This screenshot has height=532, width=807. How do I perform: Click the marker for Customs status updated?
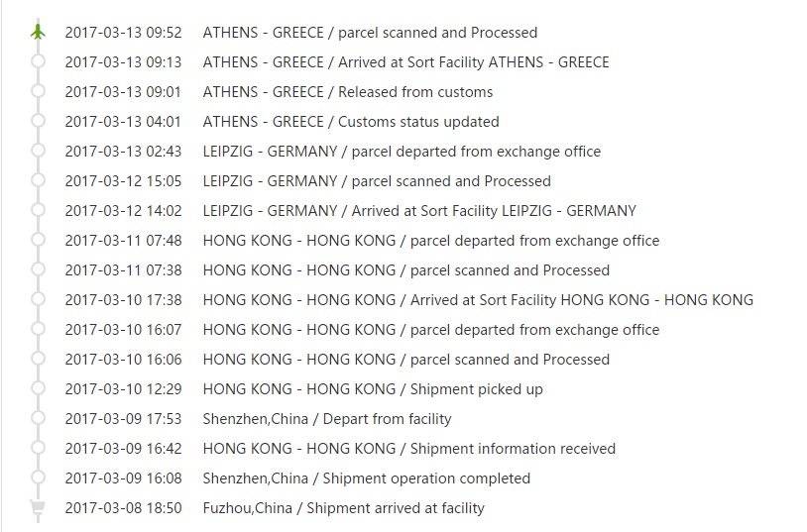point(38,121)
